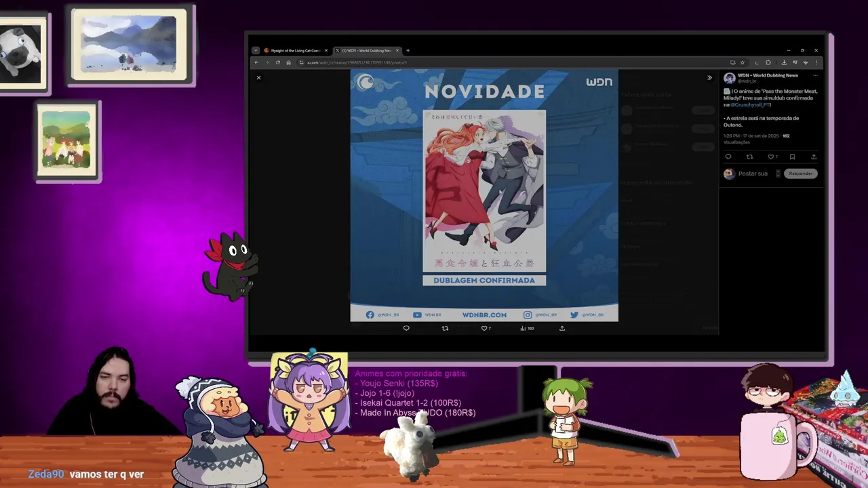Image resolution: width=868 pixels, height=488 pixels.
Task: Open the @Crunchyroll_PT mention link
Action: (x=750, y=105)
